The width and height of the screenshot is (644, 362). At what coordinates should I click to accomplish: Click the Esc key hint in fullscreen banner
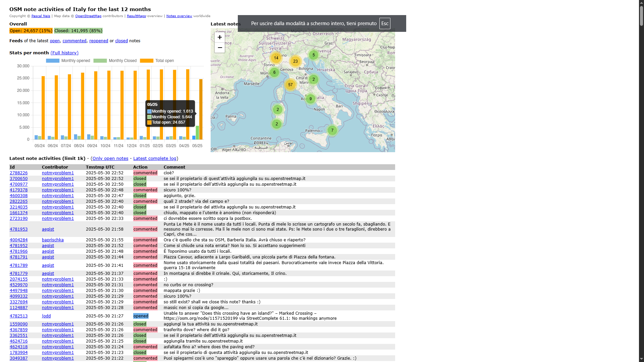(385, 23)
